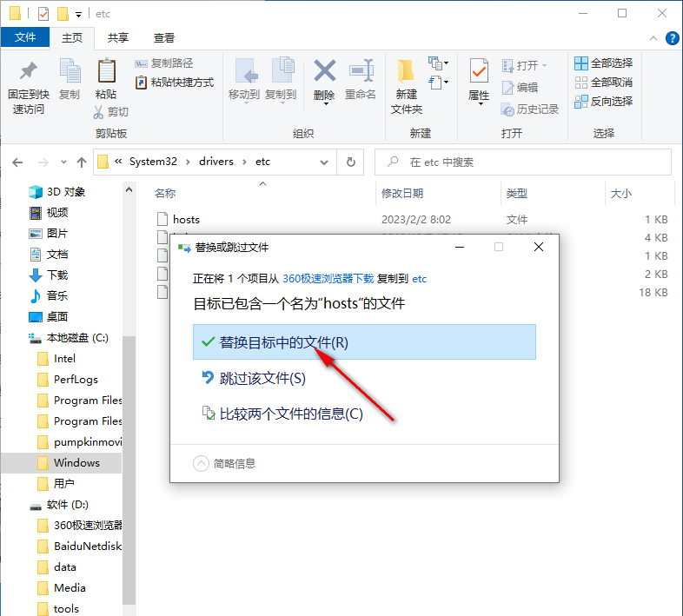
Task: Click Select all in ribbon
Action: point(603,63)
